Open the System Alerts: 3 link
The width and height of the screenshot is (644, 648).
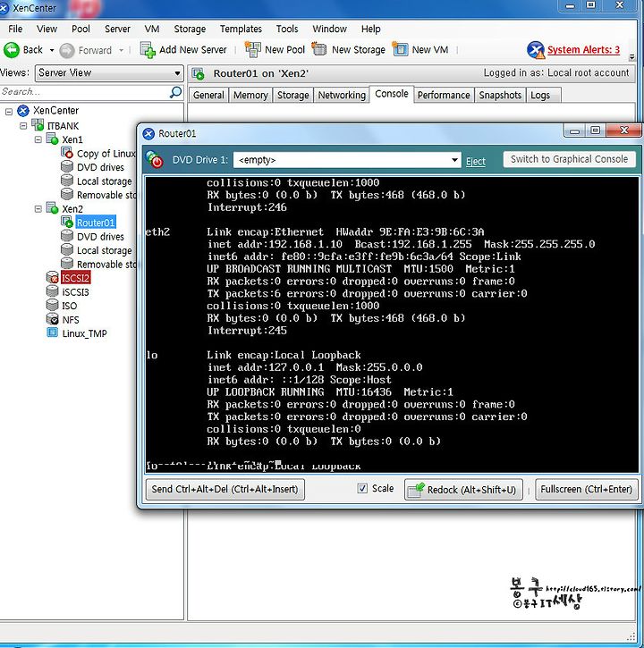coord(583,50)
